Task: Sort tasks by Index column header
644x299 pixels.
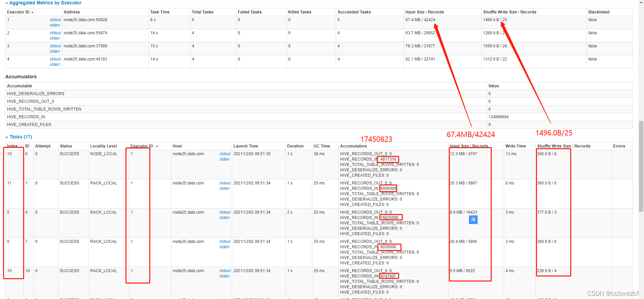Action: click(x=12, y=146)
